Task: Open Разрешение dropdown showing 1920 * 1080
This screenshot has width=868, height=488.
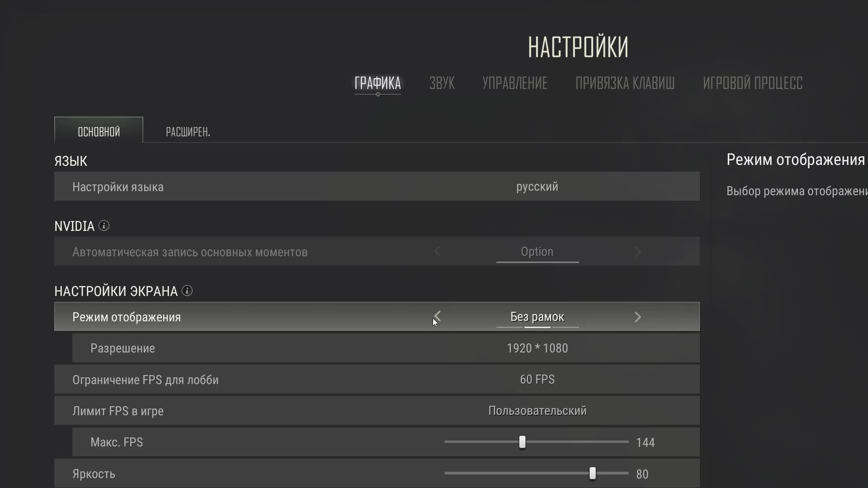Action: click(537, 348)
